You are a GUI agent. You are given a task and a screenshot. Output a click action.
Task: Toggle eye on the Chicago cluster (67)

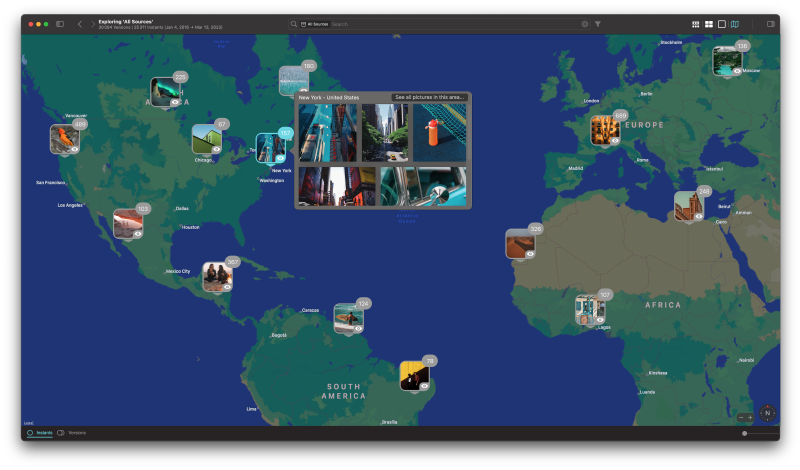(217, 149)
